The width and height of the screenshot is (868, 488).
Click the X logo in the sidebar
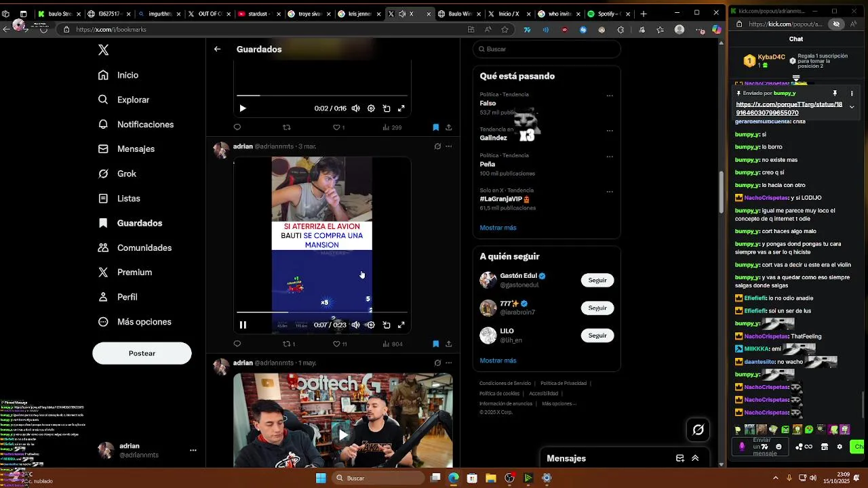(103, 49)
